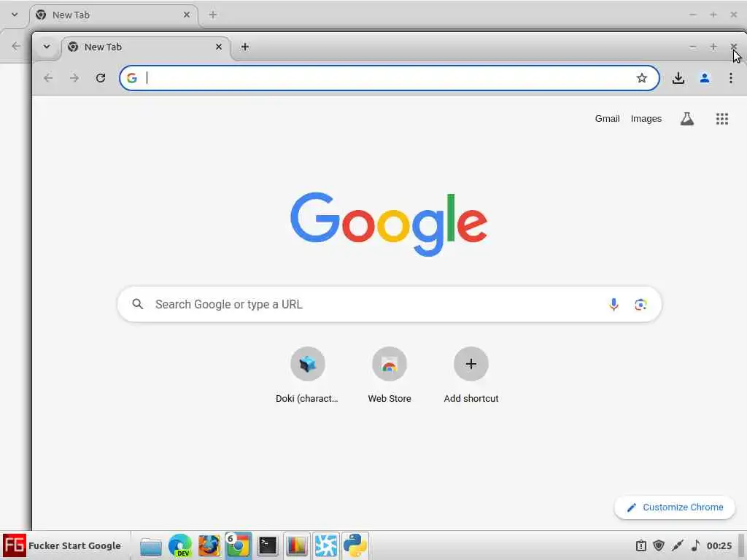747x560 pixels.
Task: Open the Downloads icon in toolbar
Action: [x=678, y=77]
